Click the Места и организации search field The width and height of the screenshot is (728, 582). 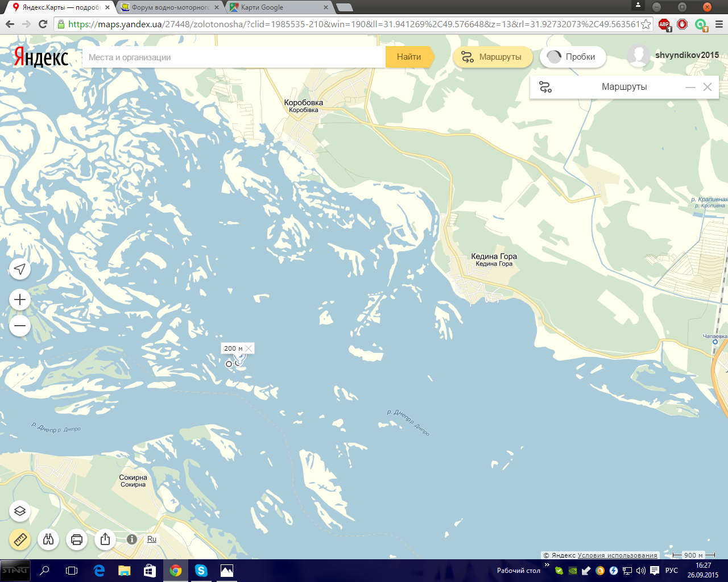(x=233, y=57)
